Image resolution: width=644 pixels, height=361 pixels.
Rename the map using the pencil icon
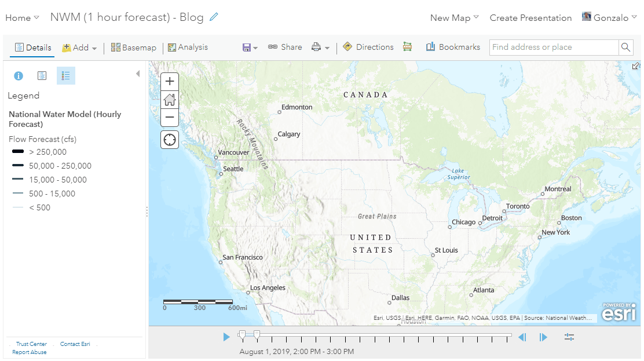[214, 17]
